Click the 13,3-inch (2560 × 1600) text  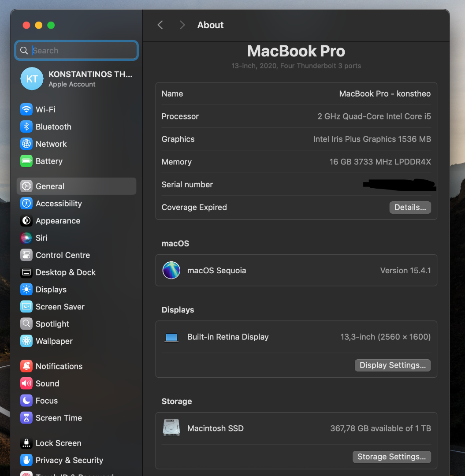point(386,337)
